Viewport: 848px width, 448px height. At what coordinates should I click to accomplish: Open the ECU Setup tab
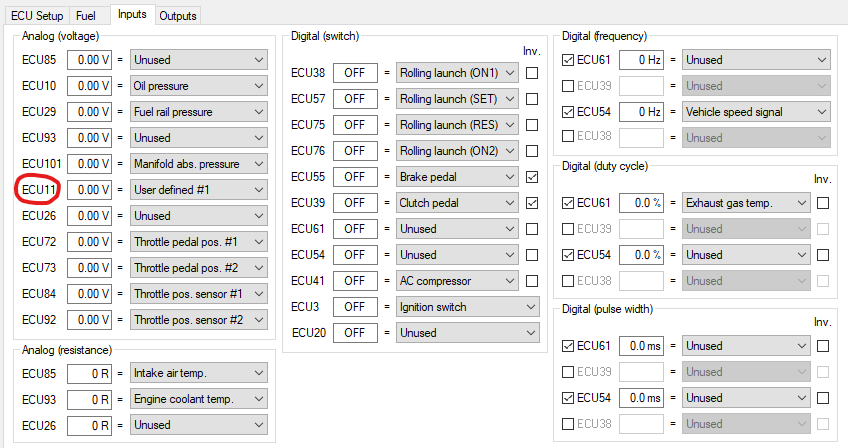tap(37, 16)
